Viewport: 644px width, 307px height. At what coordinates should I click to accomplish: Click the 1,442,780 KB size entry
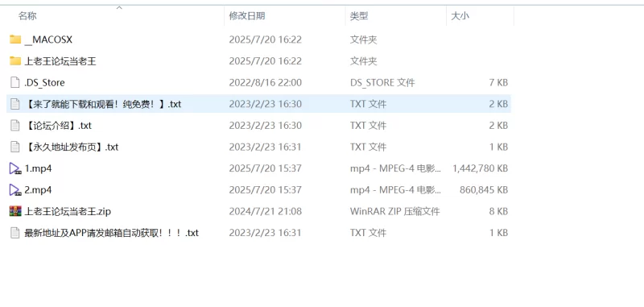(480, 168)
